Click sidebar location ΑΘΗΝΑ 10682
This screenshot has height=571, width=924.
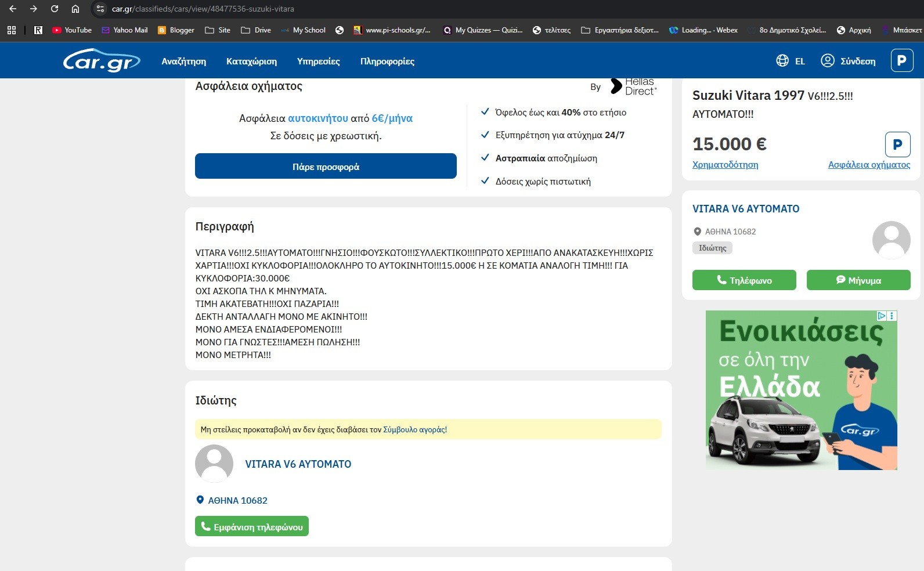pyautogui.click(x=725, y=232)
